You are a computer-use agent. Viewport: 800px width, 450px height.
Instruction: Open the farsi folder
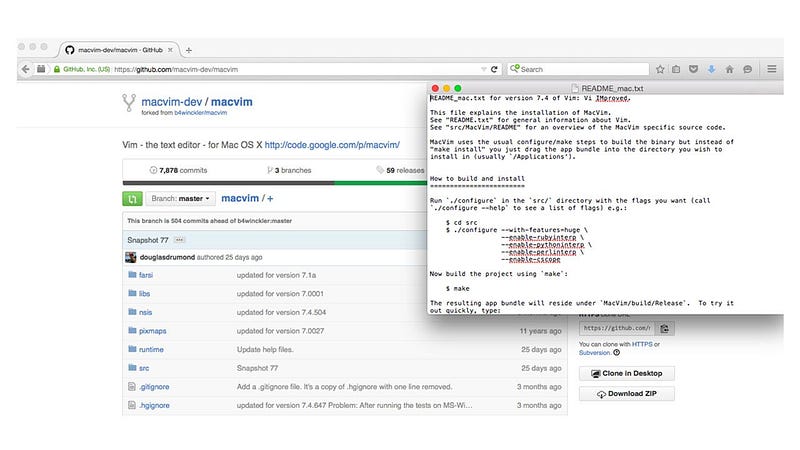[146, 275]
